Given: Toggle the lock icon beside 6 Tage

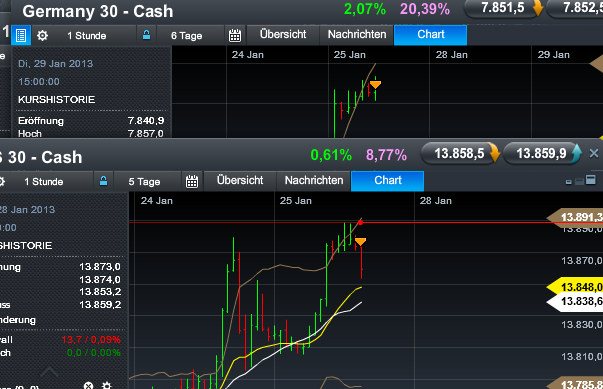Looking at the screenshot, I should [147, 35].
